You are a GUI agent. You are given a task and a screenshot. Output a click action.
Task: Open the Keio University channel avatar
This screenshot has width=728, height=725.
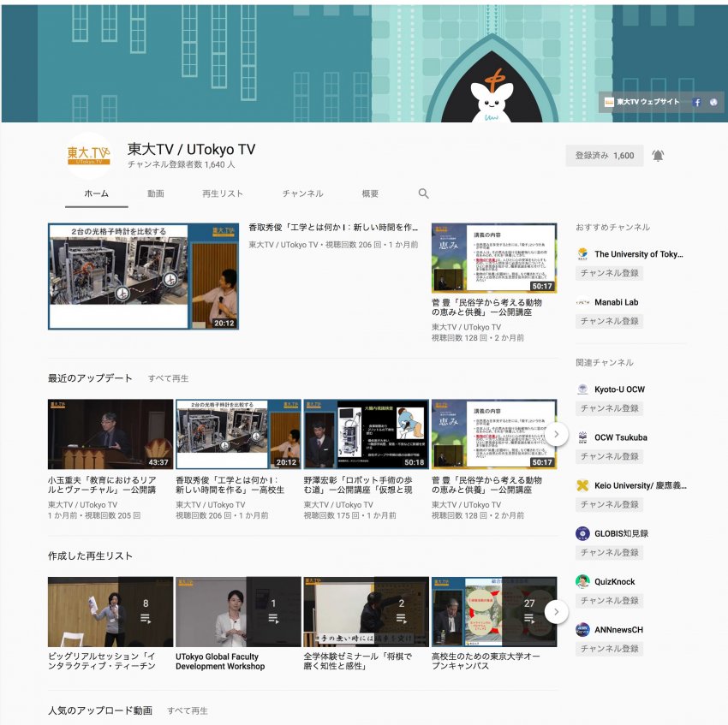[582, 485]
